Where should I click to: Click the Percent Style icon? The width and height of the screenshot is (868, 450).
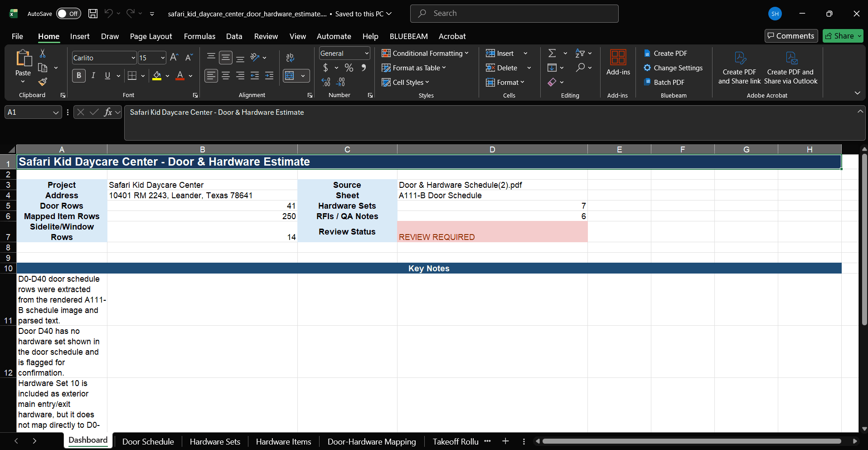pyautogui.click(x=349, y=68)
